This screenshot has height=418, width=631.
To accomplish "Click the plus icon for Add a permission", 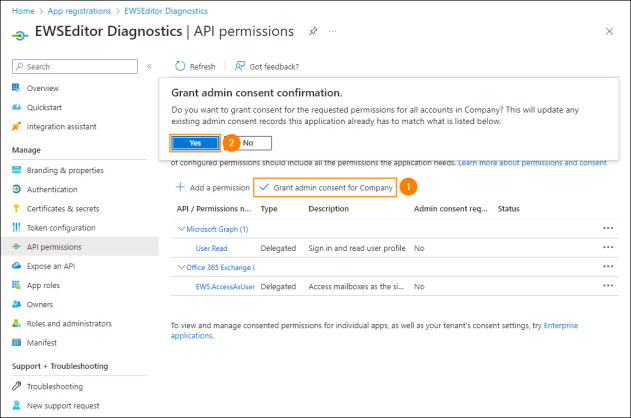I will [x=180, y=187].
